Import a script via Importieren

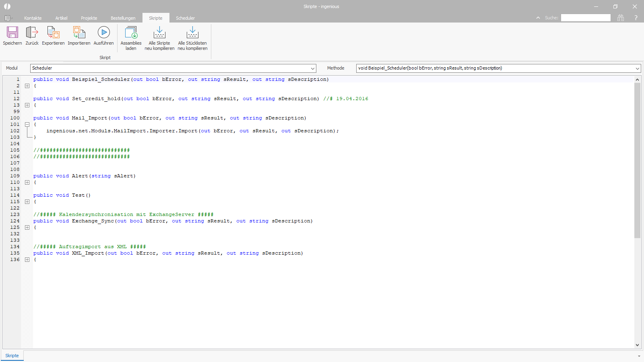tap(79, 36)
